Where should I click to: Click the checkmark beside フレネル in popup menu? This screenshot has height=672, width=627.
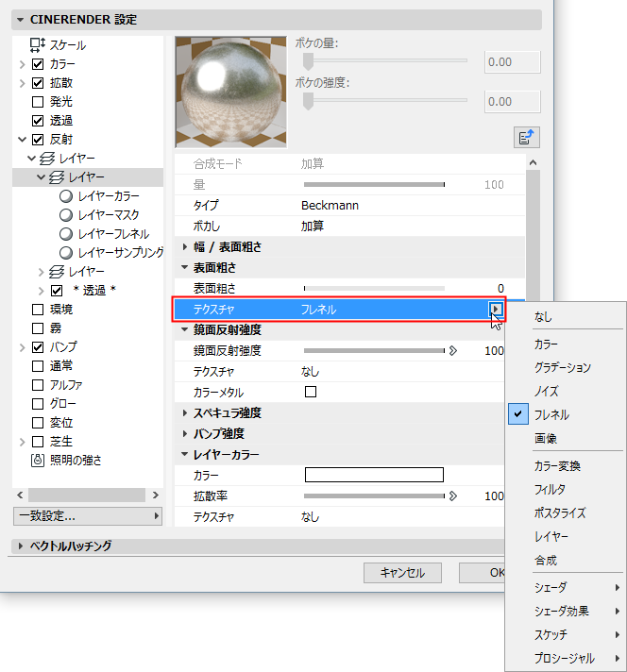[x=518, y=414]
